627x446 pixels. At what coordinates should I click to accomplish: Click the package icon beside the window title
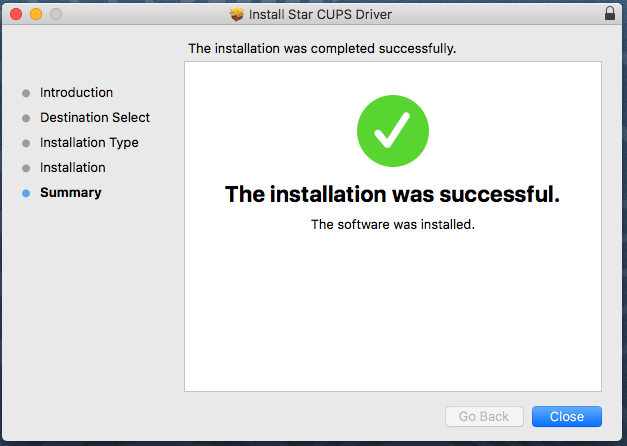pos(236,14)
